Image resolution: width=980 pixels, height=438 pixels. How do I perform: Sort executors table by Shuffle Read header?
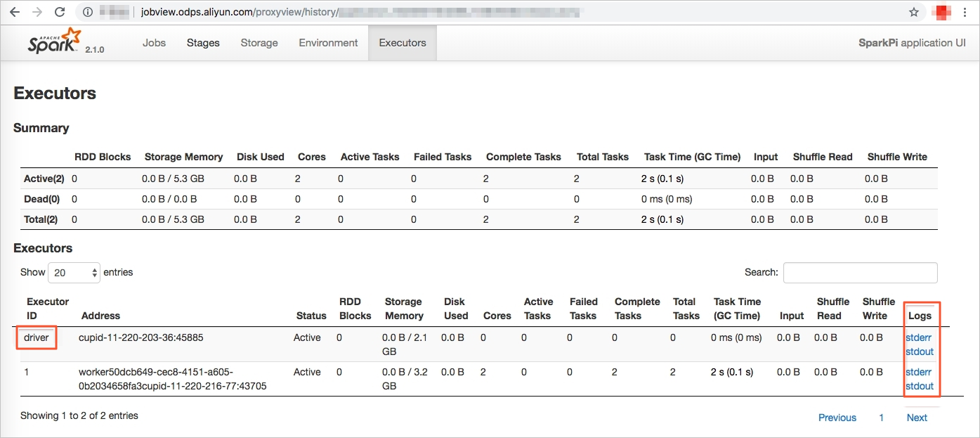[833, 309]
